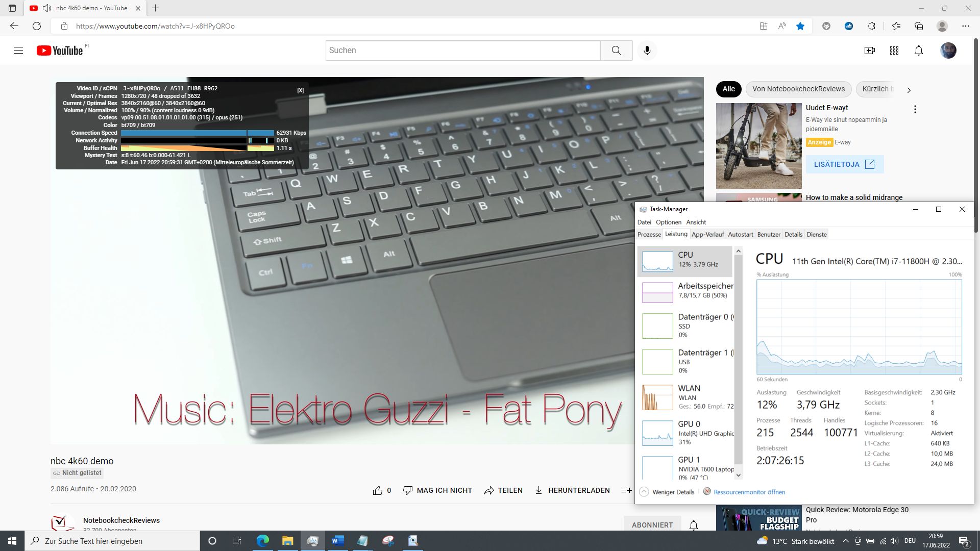Open File Explorer from the taskbar
The height and width of the screenshot is (551, 980).
pyautogui.click(x=288, y=541)
